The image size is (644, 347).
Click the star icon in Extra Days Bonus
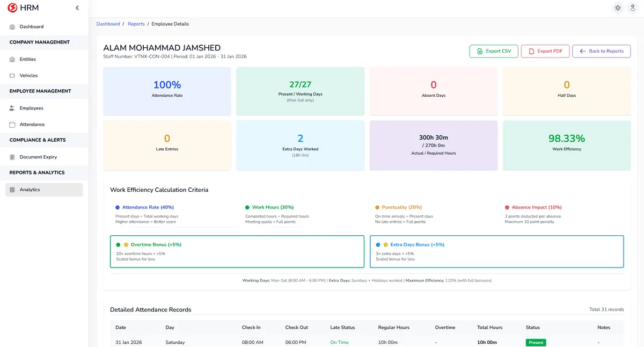[x=386, y=244]
